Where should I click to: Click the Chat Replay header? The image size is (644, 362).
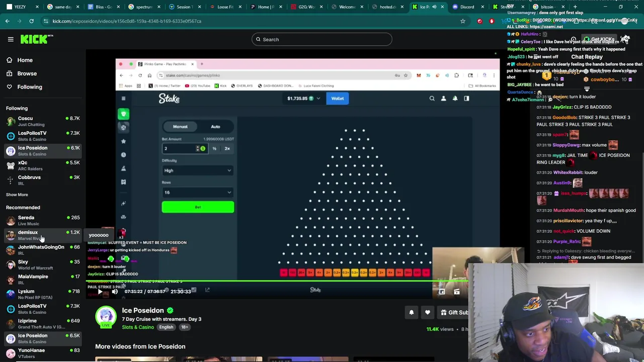click(x=587, y=57)
